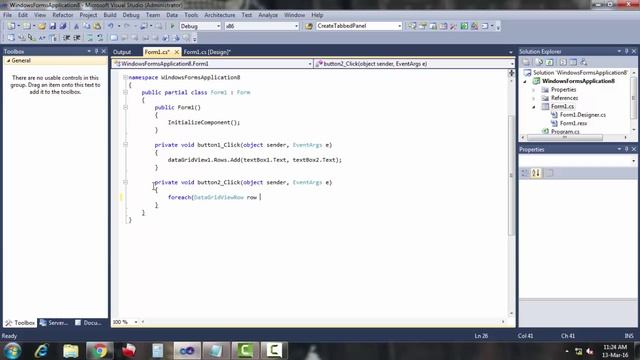The width and height of the screenshot is (640, 360).
Task: Collapse the namespace WindowsFormsApplication8 outlining box
Action: [125, 77]
